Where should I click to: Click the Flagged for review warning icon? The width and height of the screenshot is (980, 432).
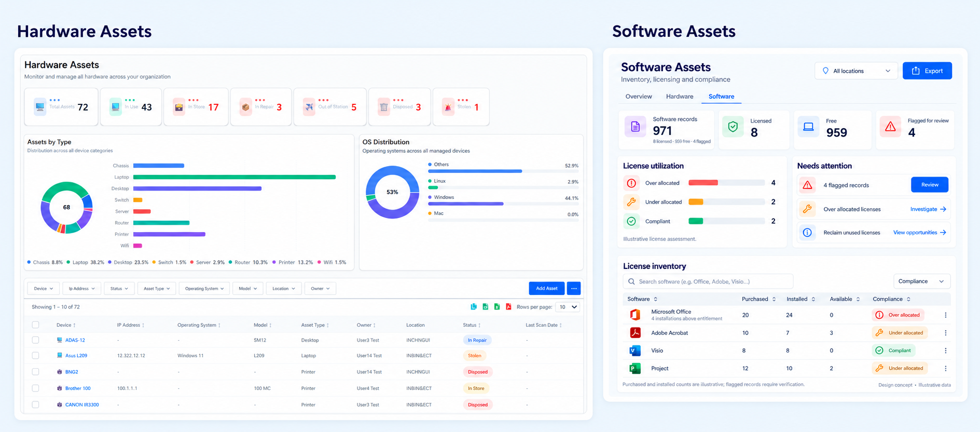(x=890, y=127)
